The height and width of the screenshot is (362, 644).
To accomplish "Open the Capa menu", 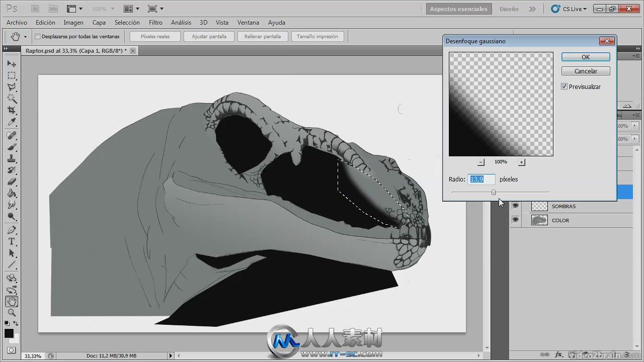I will pos(99,22).
